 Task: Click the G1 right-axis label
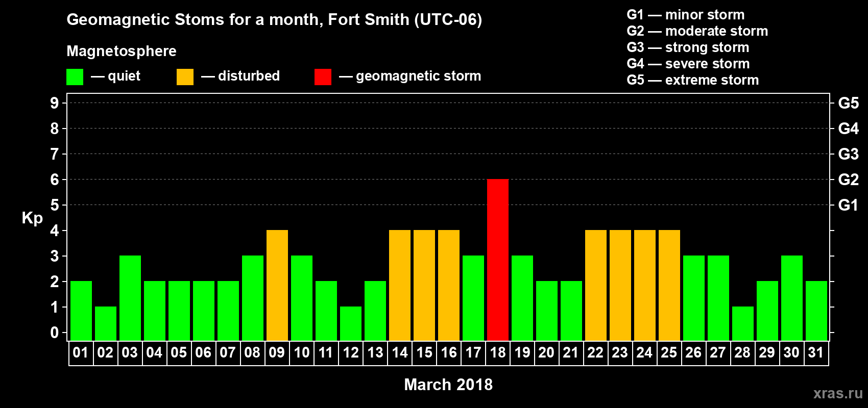point(848,205)
